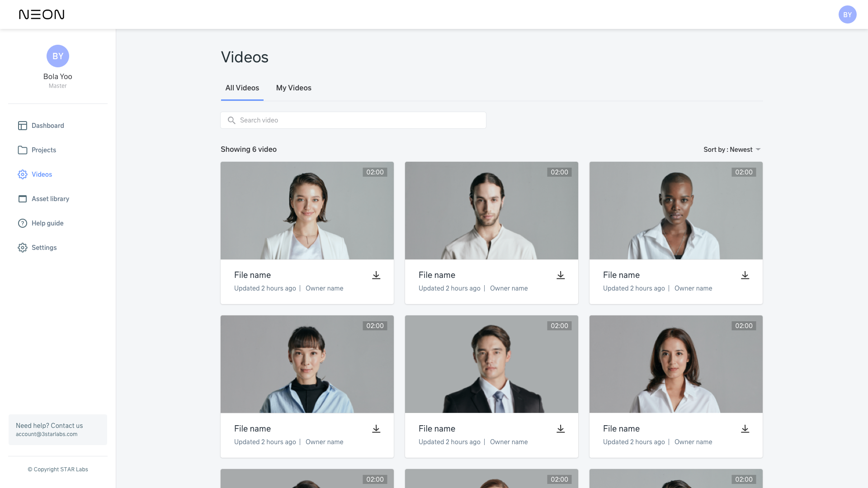Click the Bola Yoo sidebar profile avatar
The height and width of the screenshot is (488, 868).
click(58, 56)
